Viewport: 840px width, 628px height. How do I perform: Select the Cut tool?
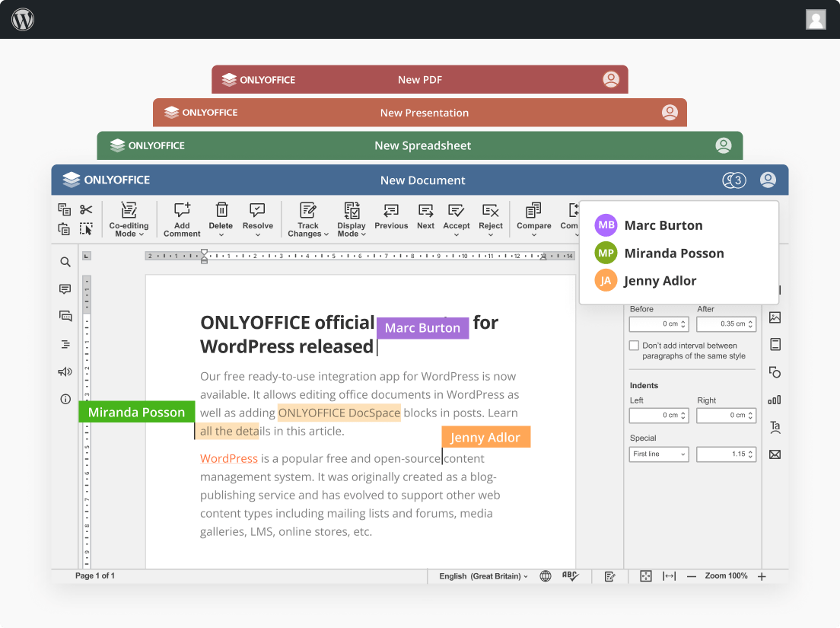coord(86,208)
